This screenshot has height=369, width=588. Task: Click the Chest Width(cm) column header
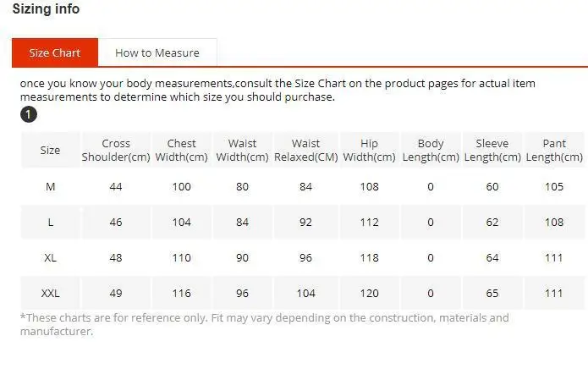click(x=181, y=150)
